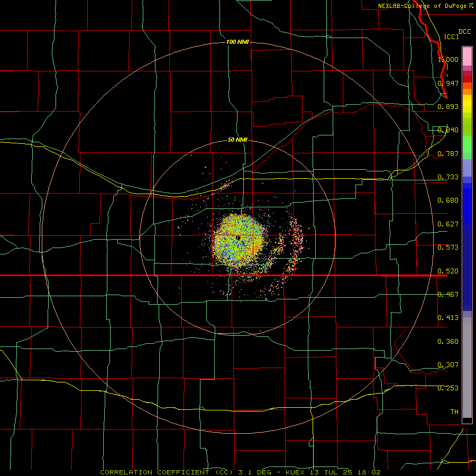Pick the dark navy swatch beside 0.573

(467, 267)
